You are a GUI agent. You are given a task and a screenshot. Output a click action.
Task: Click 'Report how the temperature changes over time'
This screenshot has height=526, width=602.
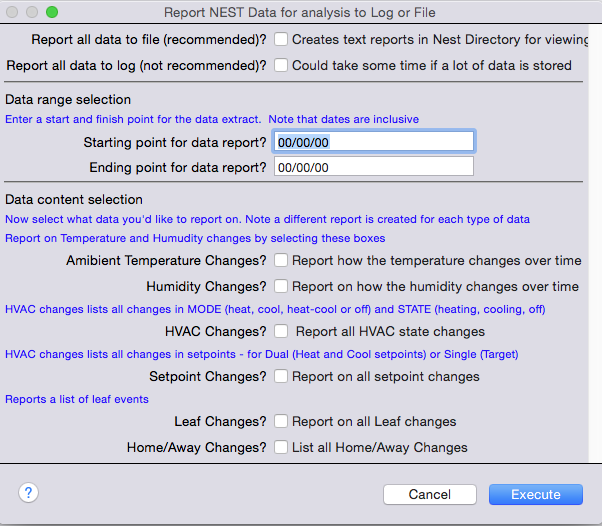coord(437,261)
